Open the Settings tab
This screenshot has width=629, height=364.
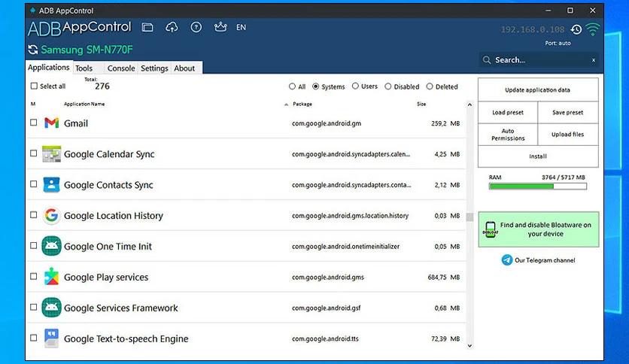pos(154,68)
